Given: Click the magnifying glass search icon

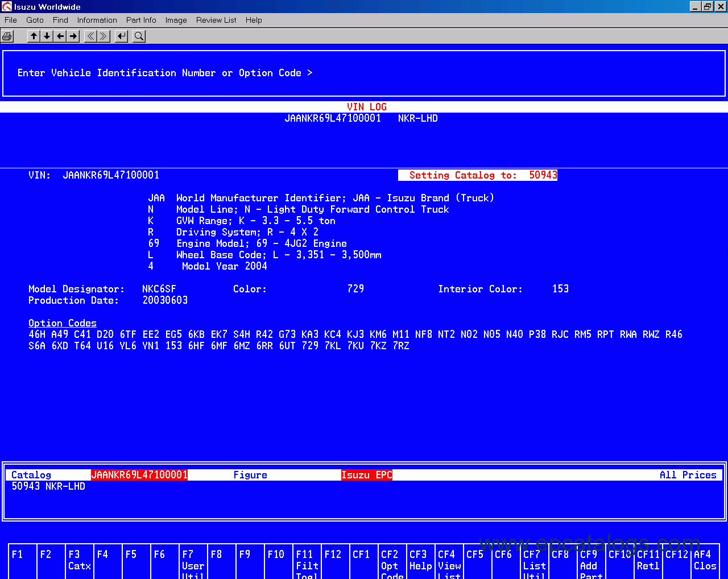Looking at the screenshot, I should (139, 36).
